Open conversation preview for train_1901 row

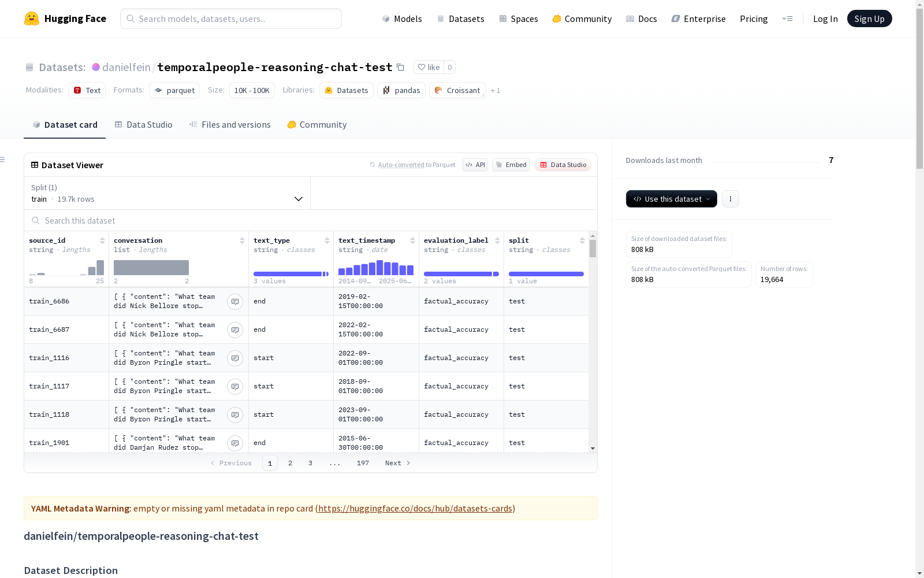(x=235, y=443)
